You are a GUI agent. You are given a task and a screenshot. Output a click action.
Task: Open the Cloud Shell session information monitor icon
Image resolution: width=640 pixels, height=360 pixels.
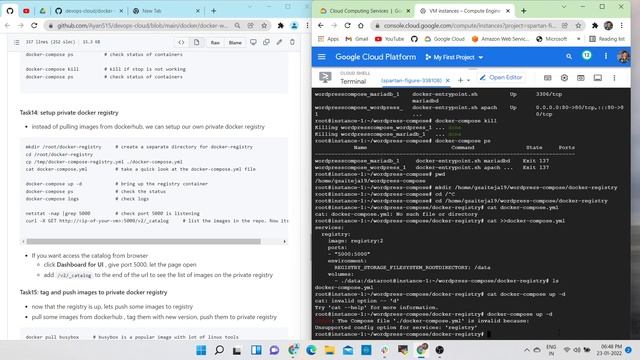click(598, 78)
